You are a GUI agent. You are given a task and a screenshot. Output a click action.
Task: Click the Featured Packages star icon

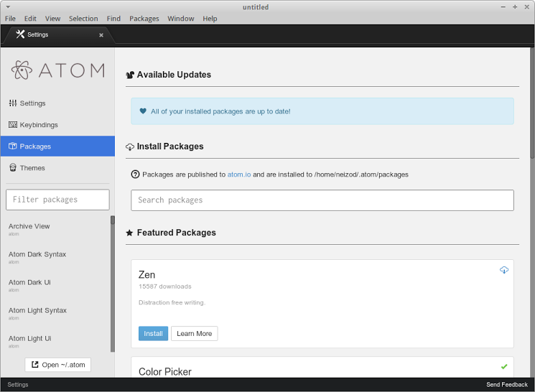[129, 233]
